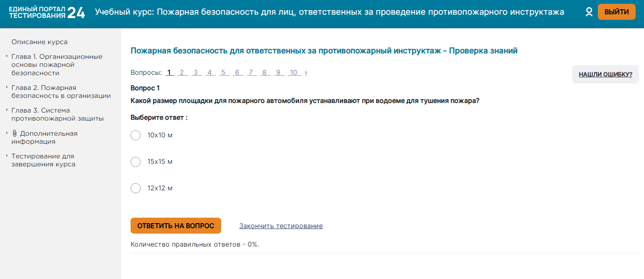Viewport: 644px width, 279px height.
Task: Expand Глава 2 chapter arrow
Action: tap(7, 87)
